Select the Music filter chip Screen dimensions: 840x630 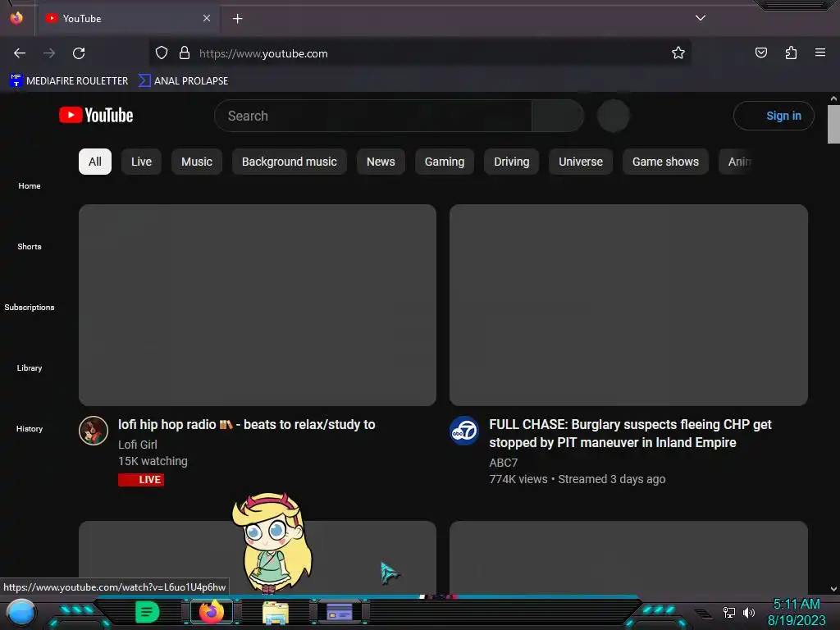click(197, 162)
